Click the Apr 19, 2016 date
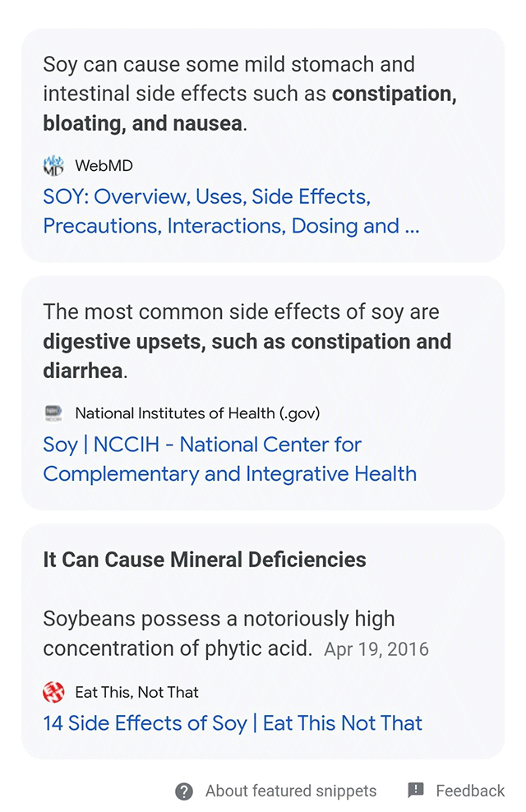Viewport: 526px width, 812px height. tap(376, 649)
